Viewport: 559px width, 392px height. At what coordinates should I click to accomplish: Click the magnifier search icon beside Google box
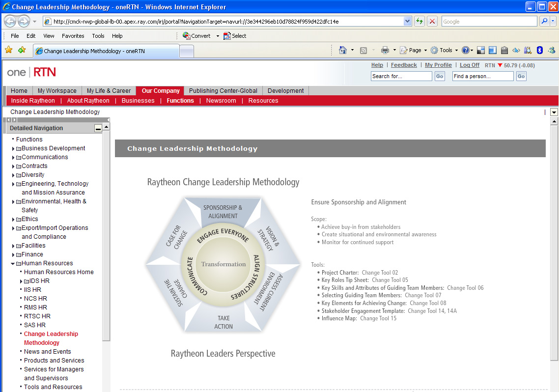[x=544, y=22]
